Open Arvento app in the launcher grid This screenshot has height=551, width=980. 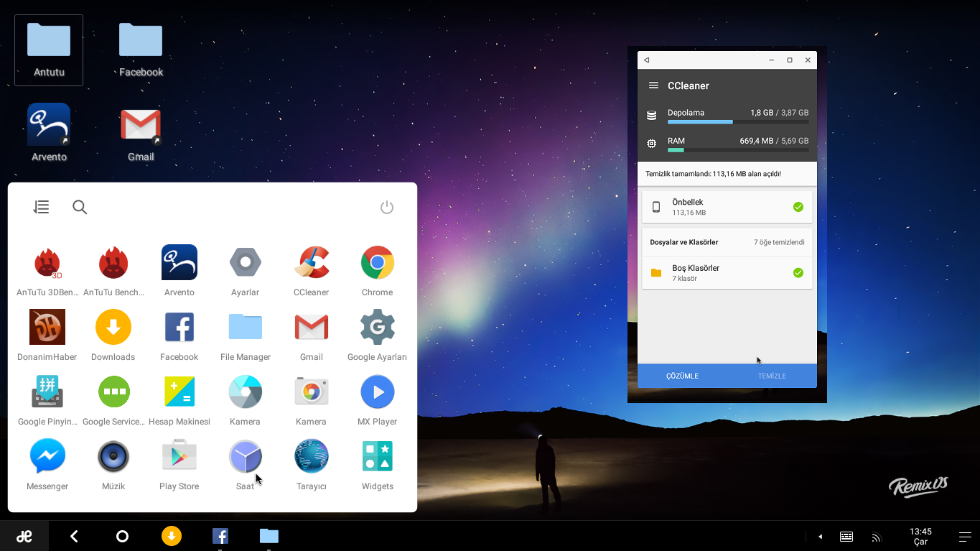[x=179, y=270]
